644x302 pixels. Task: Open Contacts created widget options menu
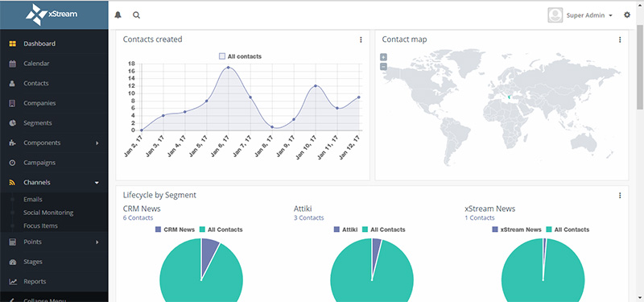(361, 39)
